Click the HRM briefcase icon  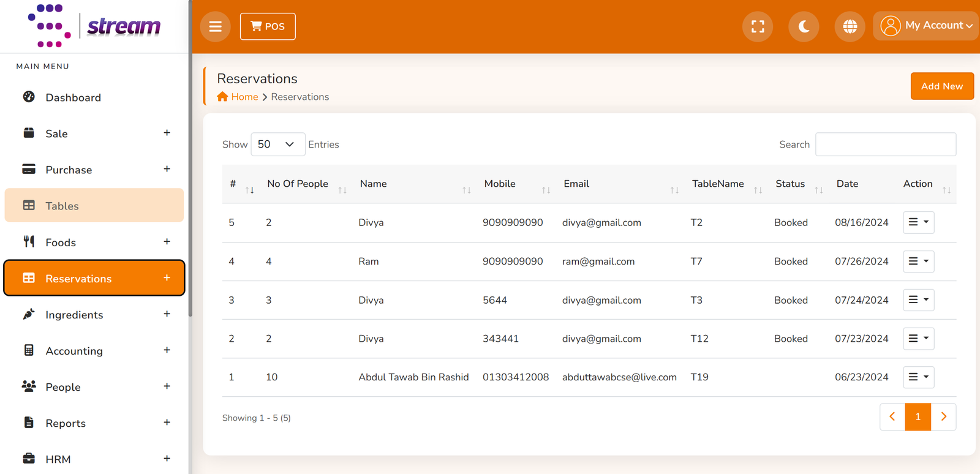pyautogui.click(x=29, y=458)
